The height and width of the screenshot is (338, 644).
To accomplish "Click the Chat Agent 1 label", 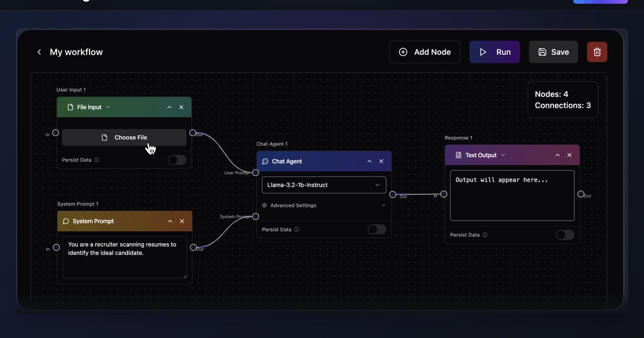I will 272,144.
